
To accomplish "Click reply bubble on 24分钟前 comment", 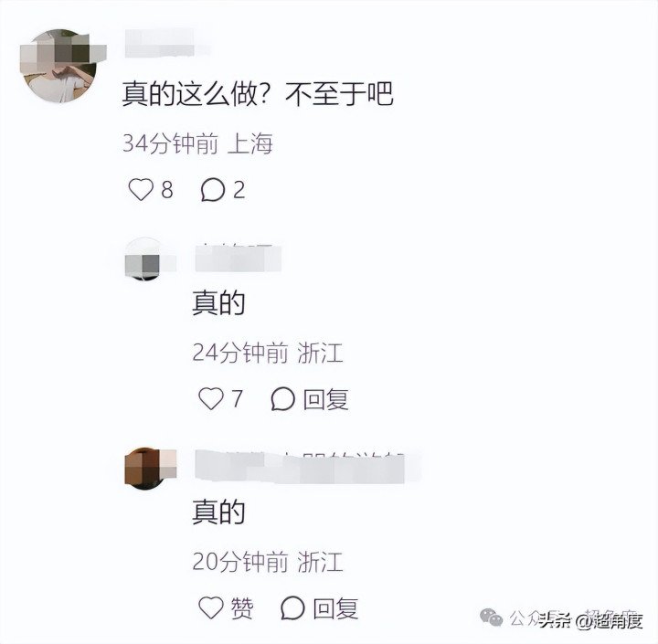I will point(282,398).
